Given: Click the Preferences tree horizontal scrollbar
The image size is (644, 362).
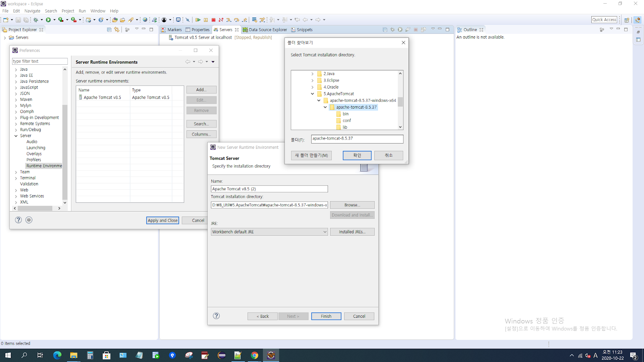Looking at the screenshot, I should coord(35,208).
